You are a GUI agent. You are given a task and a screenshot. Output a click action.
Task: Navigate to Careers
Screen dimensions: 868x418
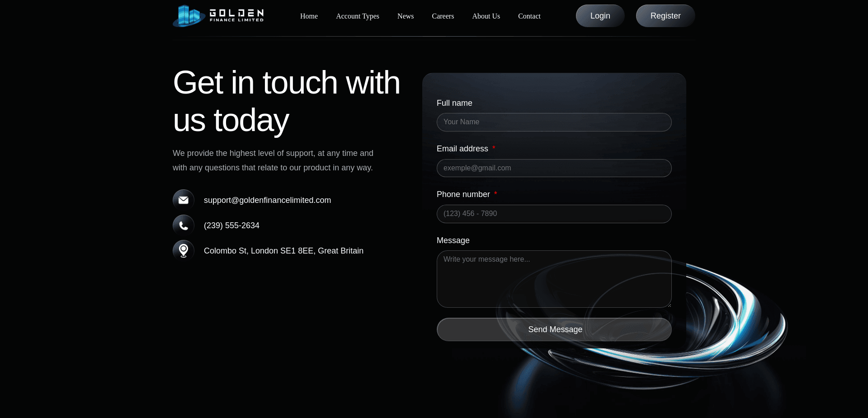(443, 16)
